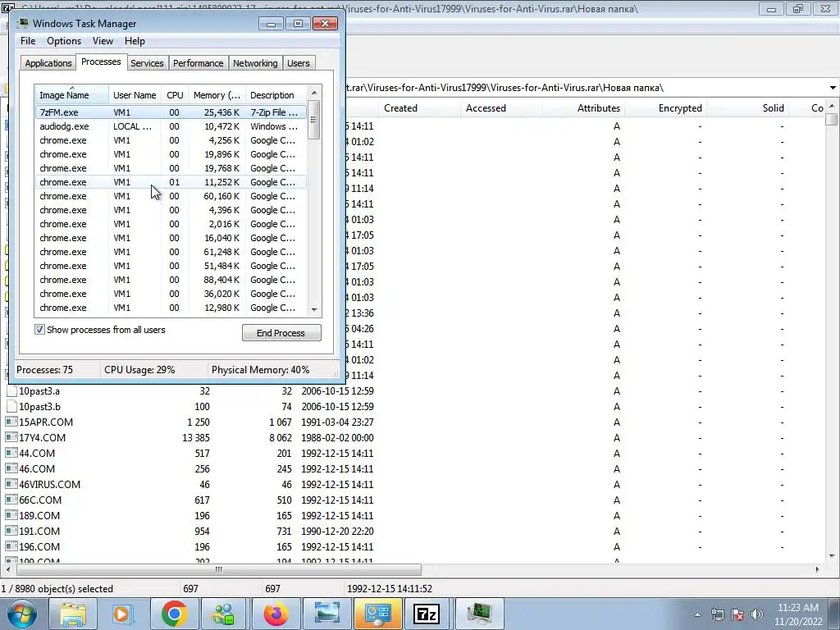This screenshot has height=630, width=840.
Task: Open the messenger people icon on taskbar
Action: pos(225,614)
